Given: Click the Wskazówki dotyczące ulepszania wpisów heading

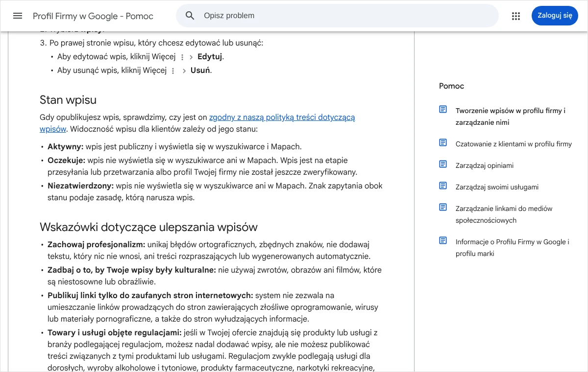Looking at the screenshot, I should [148, 228].
